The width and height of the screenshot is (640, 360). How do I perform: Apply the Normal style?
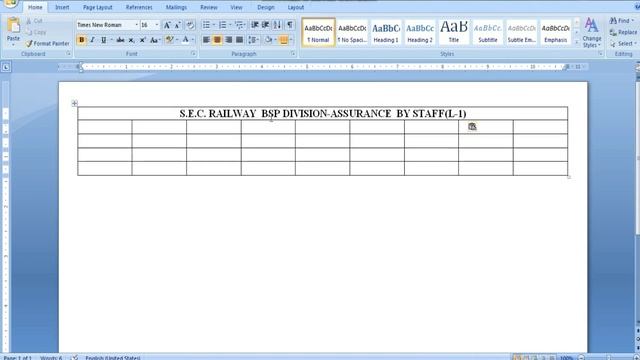pos(318,33)
